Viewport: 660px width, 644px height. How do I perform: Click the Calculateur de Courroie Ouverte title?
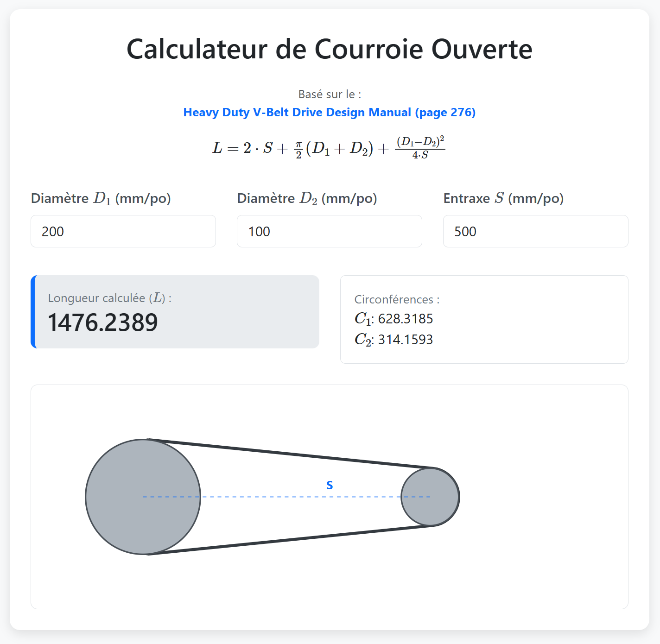[x=330, y=49]
